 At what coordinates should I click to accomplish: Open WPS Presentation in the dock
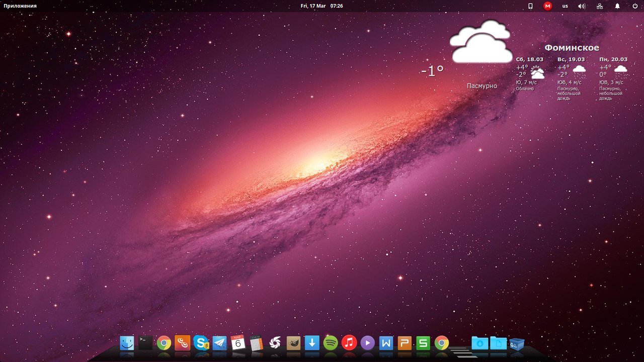coord(405,343)
